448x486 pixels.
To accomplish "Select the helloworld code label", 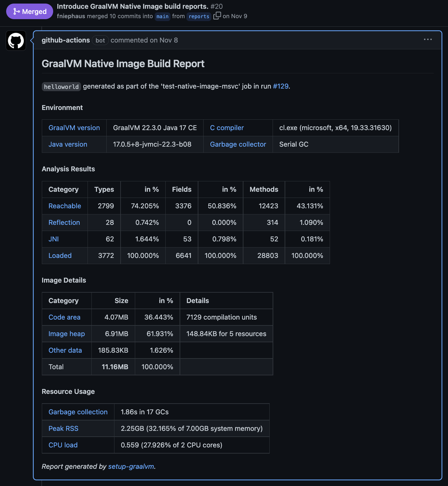I will pyautogui.click(x=61, y=87).
